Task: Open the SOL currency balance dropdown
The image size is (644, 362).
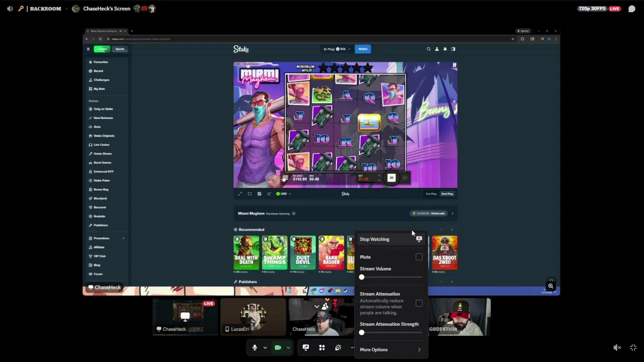Action: [338, 49]
